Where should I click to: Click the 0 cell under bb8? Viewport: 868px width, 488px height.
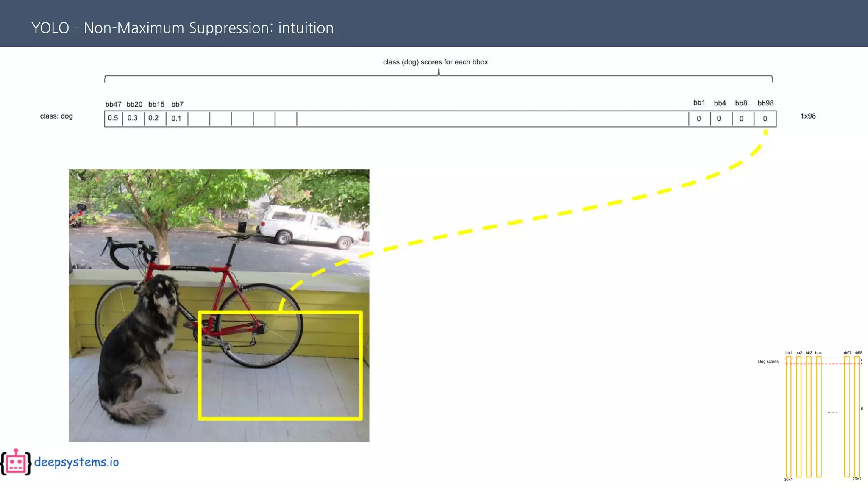click(742, 119)
